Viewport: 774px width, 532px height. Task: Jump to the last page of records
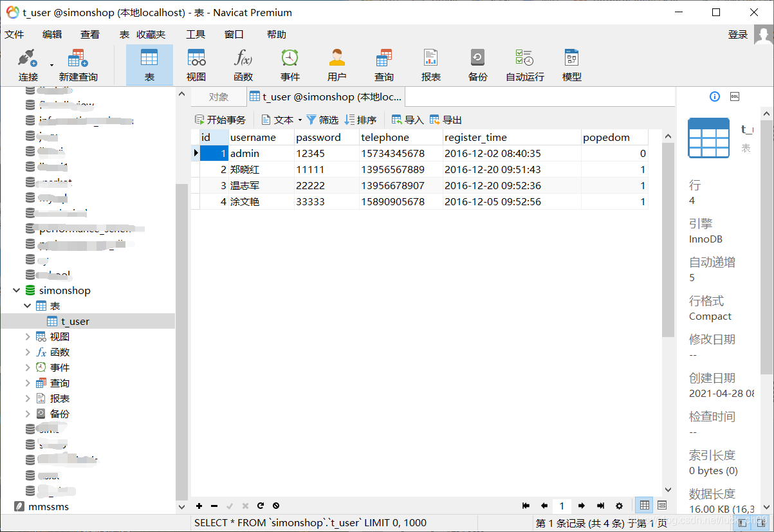[601, 506]
